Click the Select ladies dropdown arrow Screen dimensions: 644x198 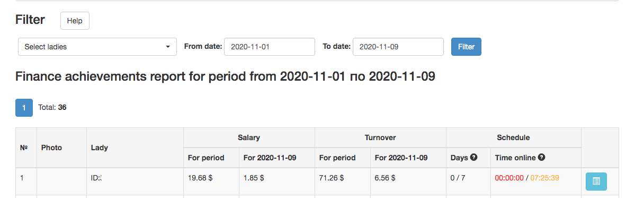(168, 47)
